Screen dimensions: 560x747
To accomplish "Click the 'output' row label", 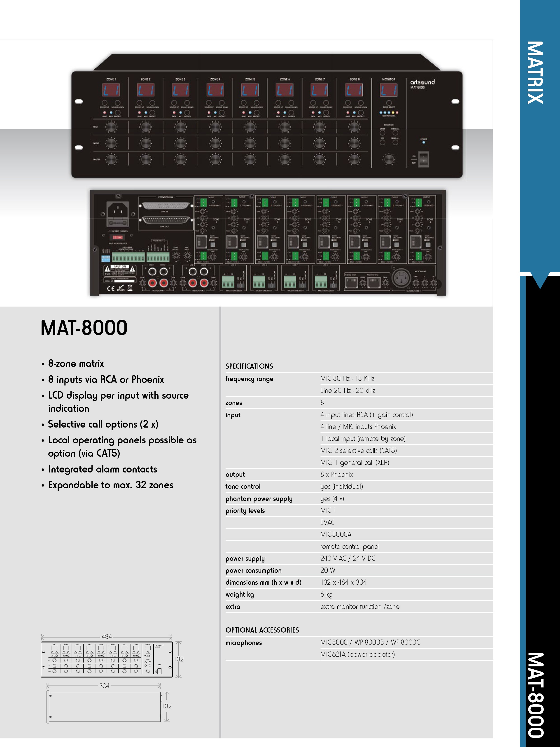I will (x=235, y=475).
